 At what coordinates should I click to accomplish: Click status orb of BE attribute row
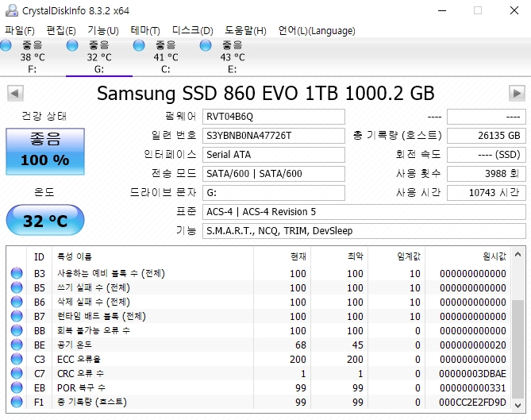(17, 345)
